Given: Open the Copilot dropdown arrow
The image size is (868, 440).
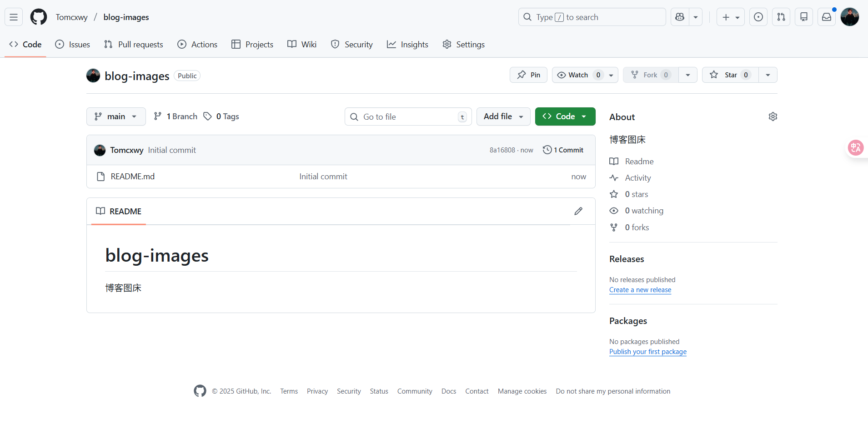Looking at the screenshot, I should 696,17.
